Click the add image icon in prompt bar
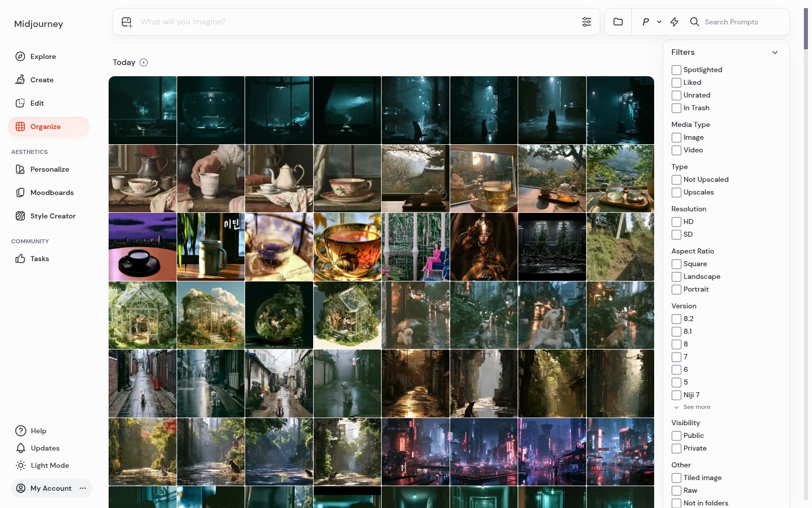The image size is (812, 508). (x=127, y=22)
